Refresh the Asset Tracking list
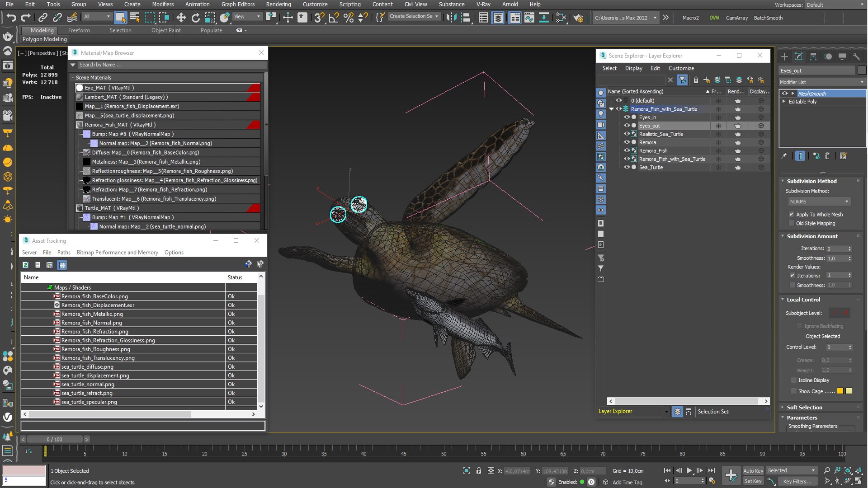The image size is (868, 488). (26, 265)
